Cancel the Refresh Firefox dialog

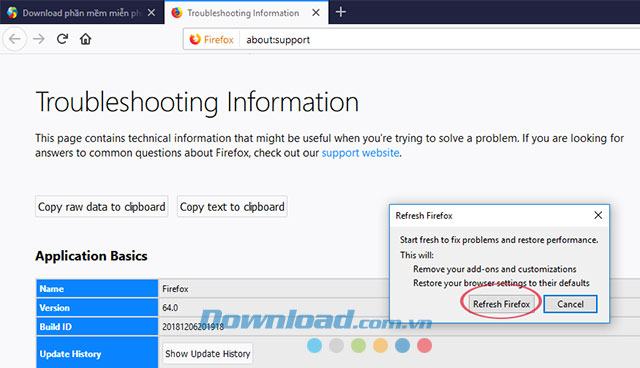coord(570,304)
